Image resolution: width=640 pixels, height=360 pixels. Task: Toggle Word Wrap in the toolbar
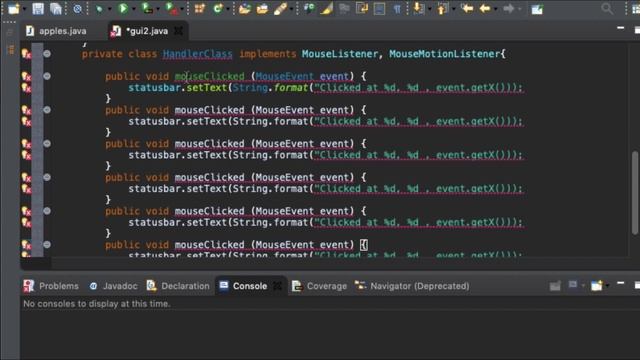[x=362, y=8]
